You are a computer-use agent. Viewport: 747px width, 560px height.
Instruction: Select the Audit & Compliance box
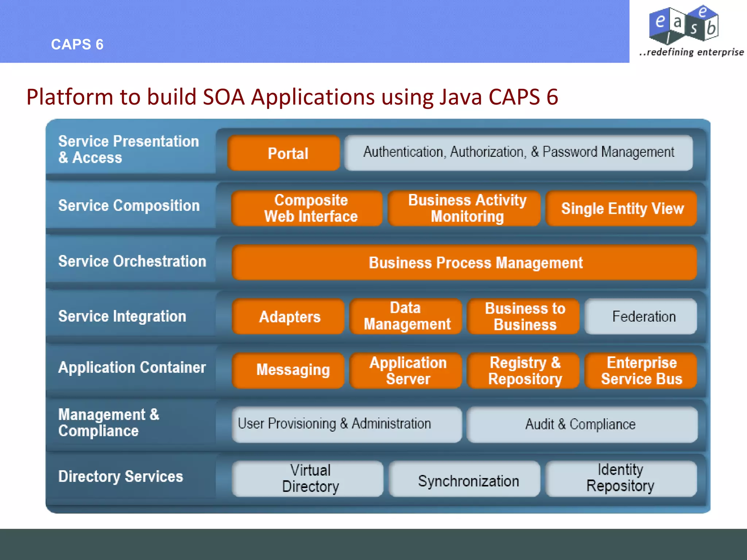[582, 424]
